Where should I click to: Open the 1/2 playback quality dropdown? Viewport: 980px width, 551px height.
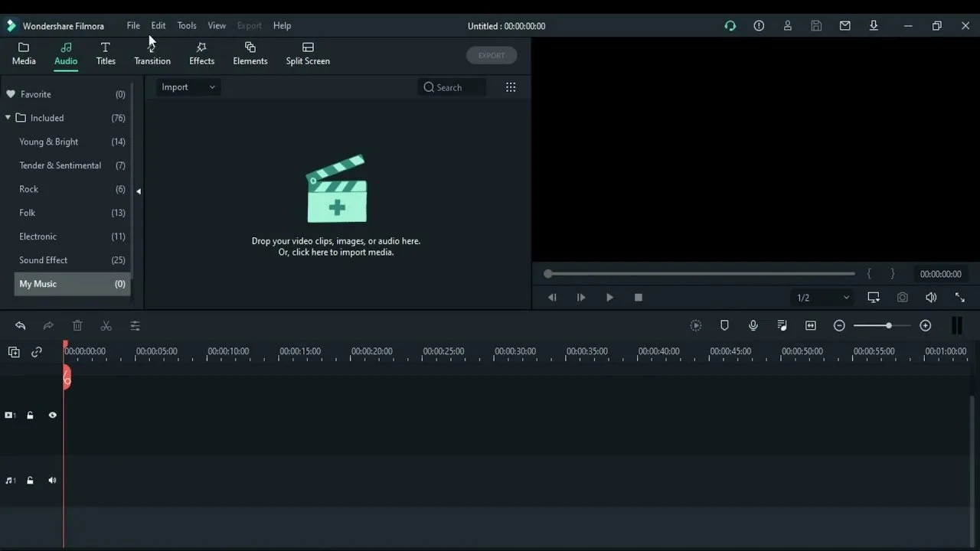(823, 298)
